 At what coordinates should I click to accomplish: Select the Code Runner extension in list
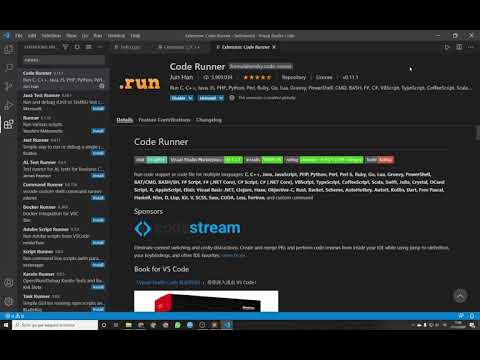[63, 79]
